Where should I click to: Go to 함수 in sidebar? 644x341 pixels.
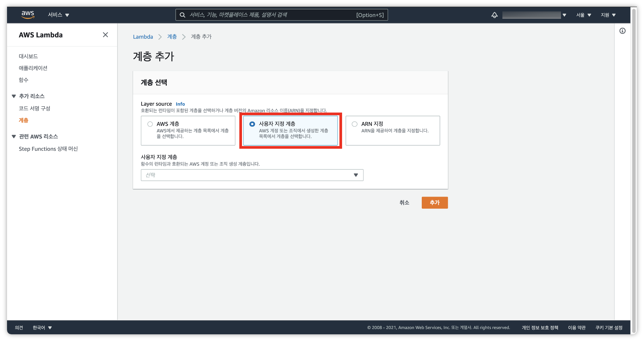tap(23, 80)
